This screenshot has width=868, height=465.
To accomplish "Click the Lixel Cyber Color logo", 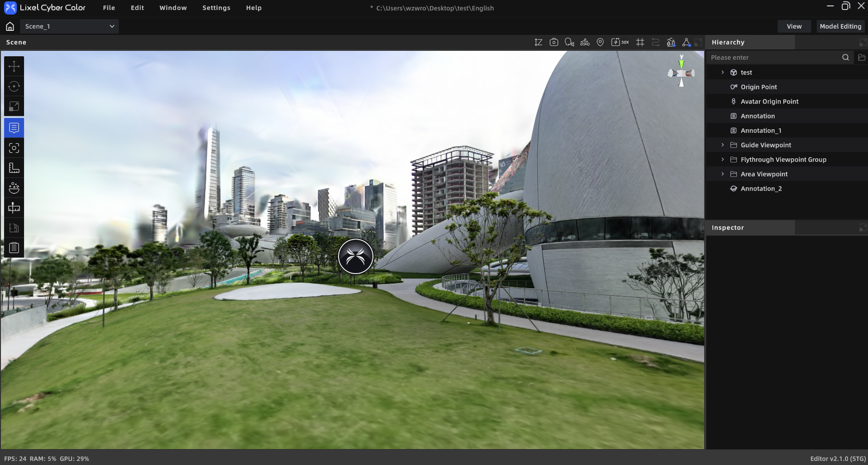I will point(45,8).
